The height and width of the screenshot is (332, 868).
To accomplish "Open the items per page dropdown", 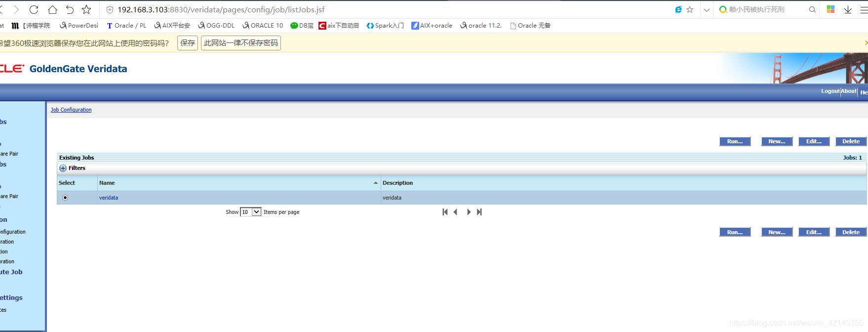I will pyautogui.click(x=250, y=212).
